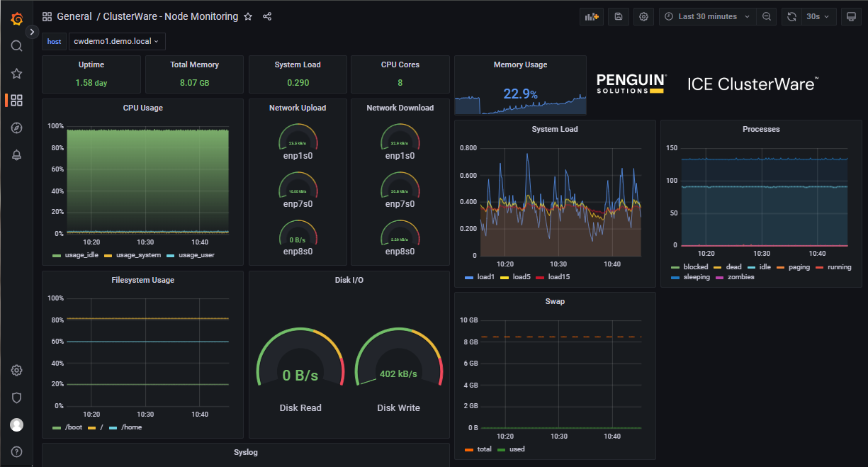Open the Dashboards section from the sidebar

click(16, 100)
